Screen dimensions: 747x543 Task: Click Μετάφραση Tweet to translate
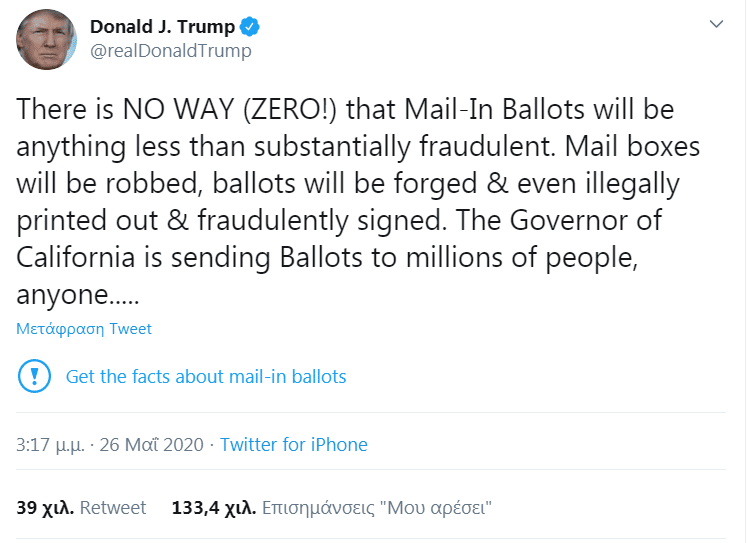[x=84, y=329]
